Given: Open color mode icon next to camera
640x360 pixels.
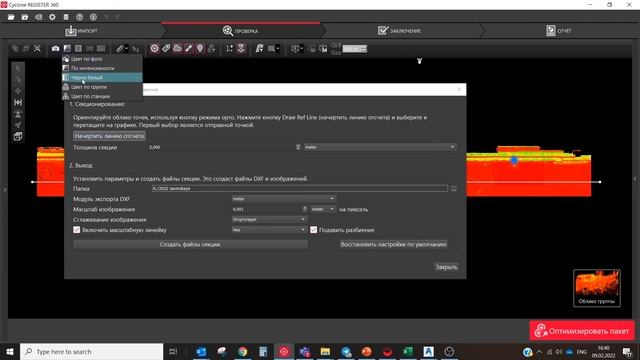Looking at the screenshot, I should coord(67,49).
